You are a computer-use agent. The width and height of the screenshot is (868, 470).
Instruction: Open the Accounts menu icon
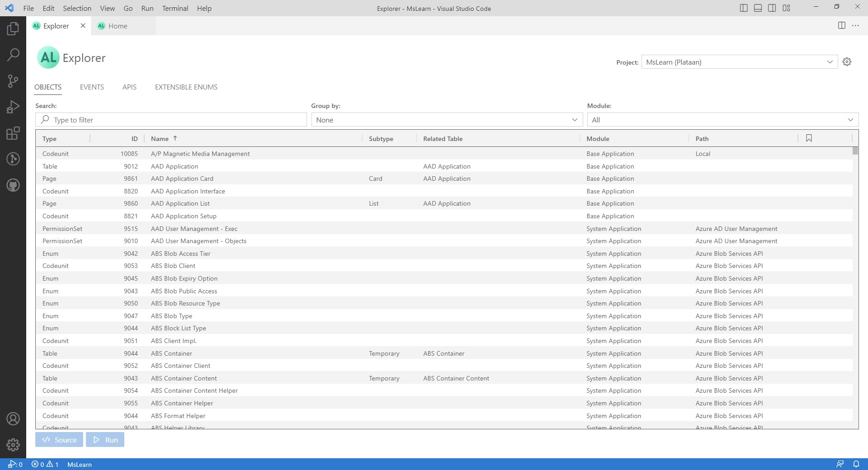[x=13, y=419]
